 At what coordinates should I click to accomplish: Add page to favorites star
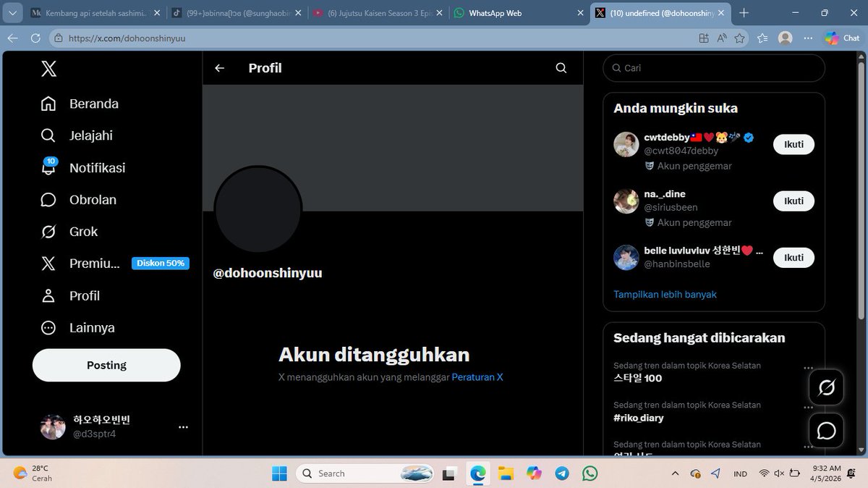pyautogui.click(x=739, y=38)
